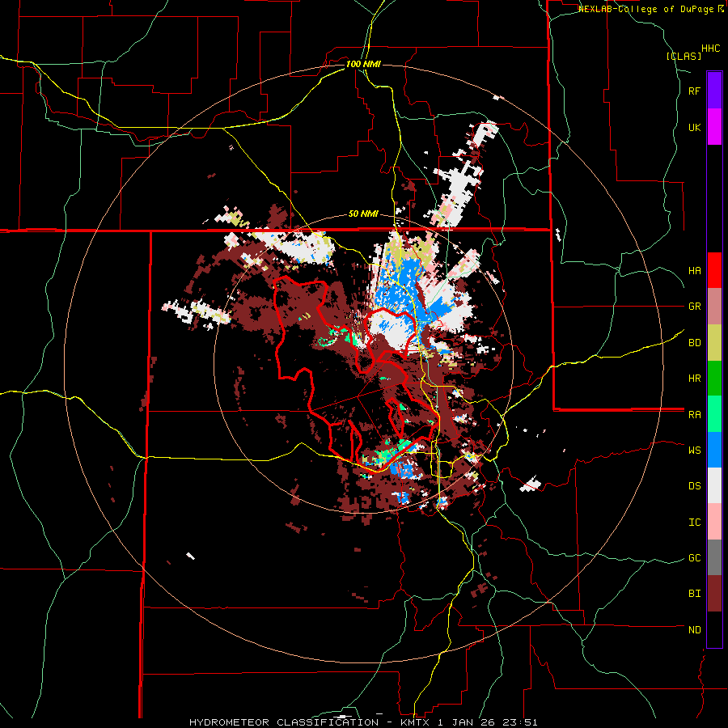Viewport: 728px width, 728px height.
Task: Click the purple RF color swatch in legend
Action: (x=714, y=91)
